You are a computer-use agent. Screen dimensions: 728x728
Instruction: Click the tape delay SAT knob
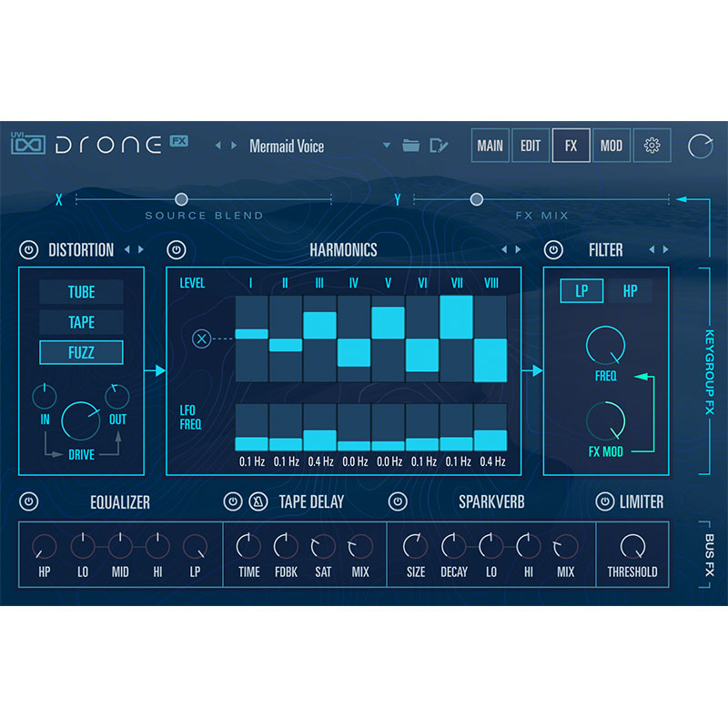[x=323, y=547]
